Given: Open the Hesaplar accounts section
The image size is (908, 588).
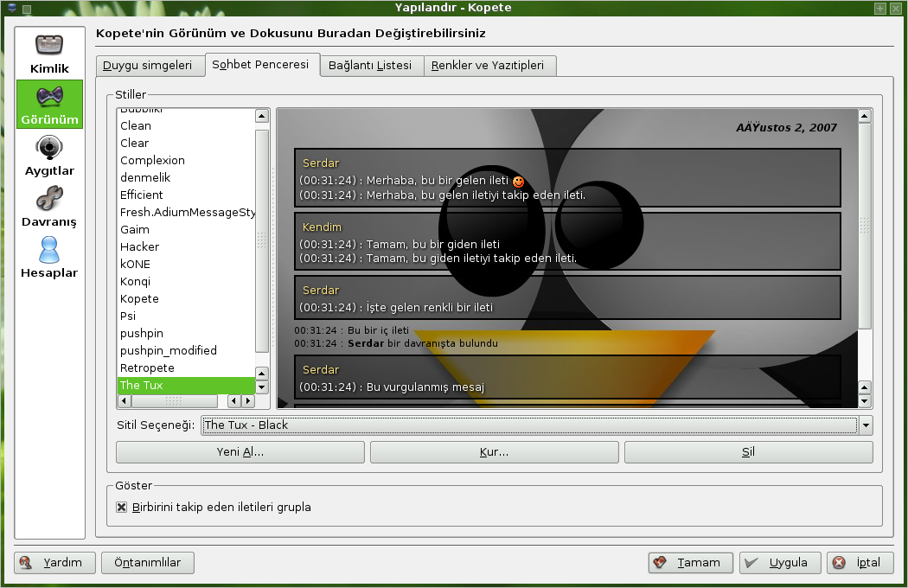Looking at the screenshot, I should coord(49,257).
